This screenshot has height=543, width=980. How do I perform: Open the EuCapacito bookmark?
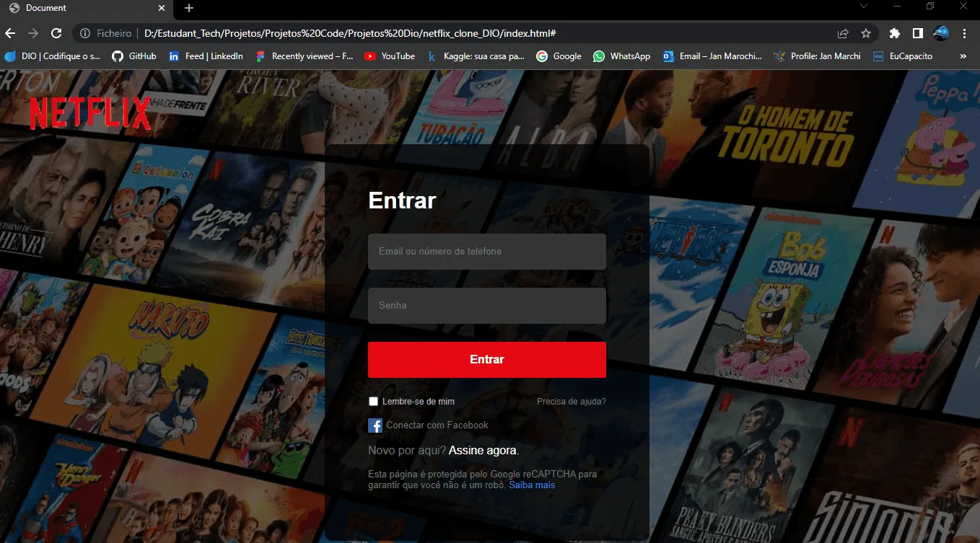pos(903,56)
